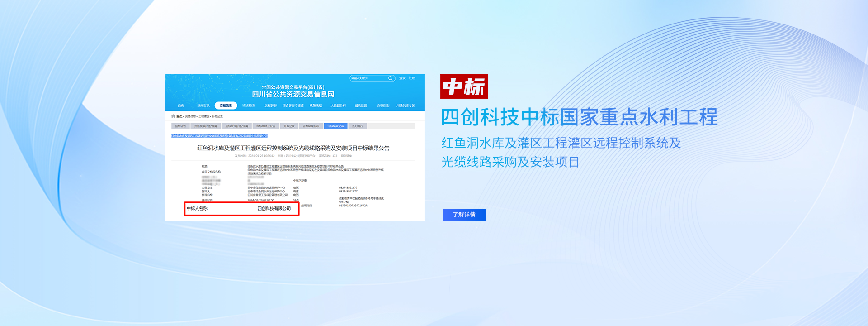868x326 pixels.
Task: Click the 登录 link
Action: click(402, 78)
